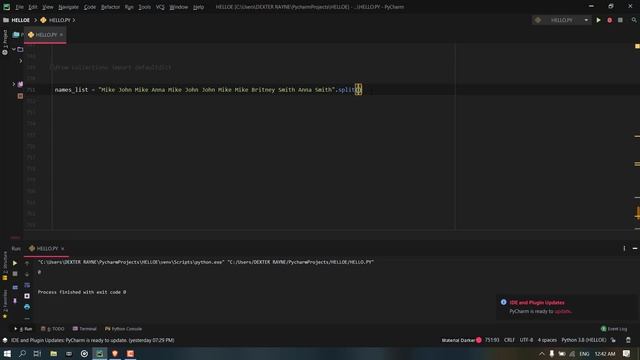Open the View menu

click(x=48, y=7)
